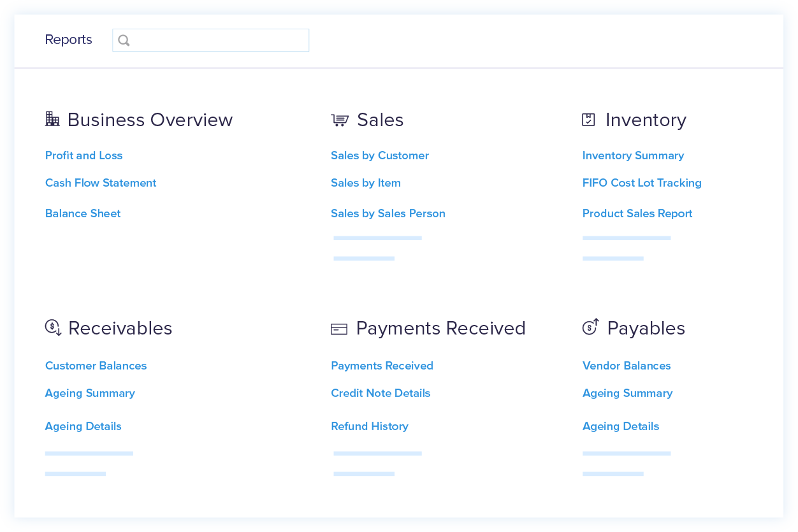Open Sales by Customer
798x532 pixels.
(380, 155)
